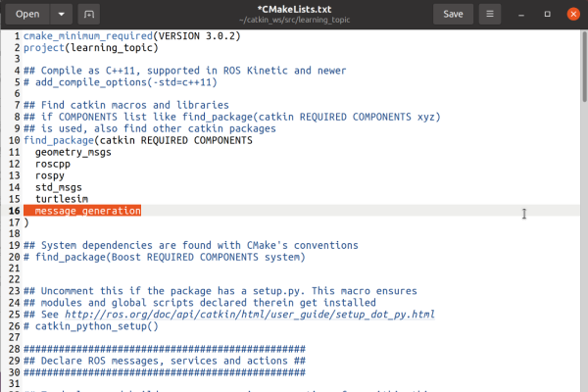Click the Open file button
Viewport: 588px width, 392px height.
click(x=27, y=14)
